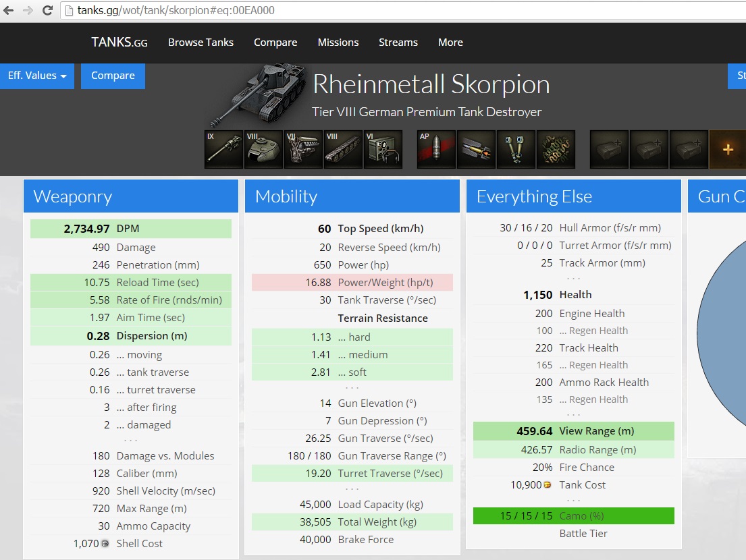Click the credits icon beside 1,070
The image size is (746, 560).
point(105,543)
